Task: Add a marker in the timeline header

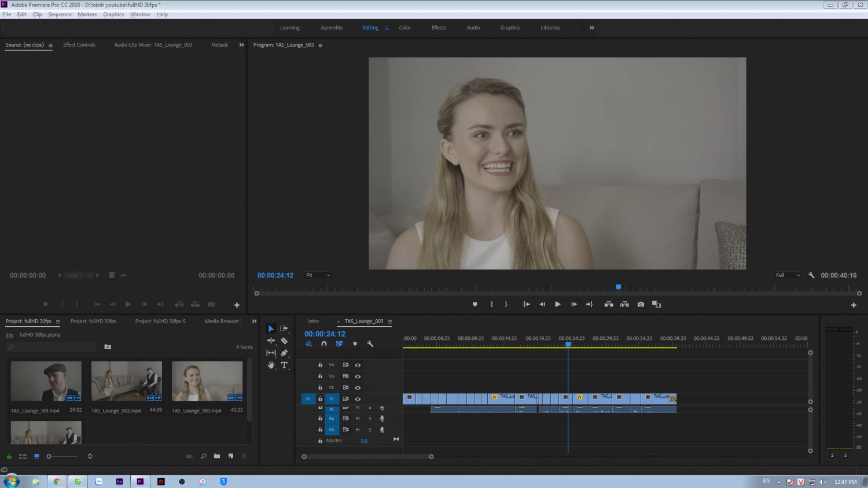Action: (355, 344)
